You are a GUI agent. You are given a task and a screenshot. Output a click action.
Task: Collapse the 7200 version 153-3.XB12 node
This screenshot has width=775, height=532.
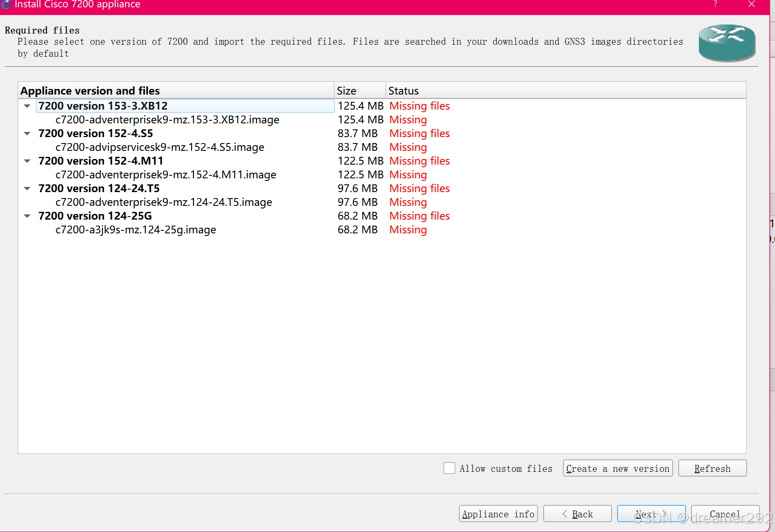27,106
